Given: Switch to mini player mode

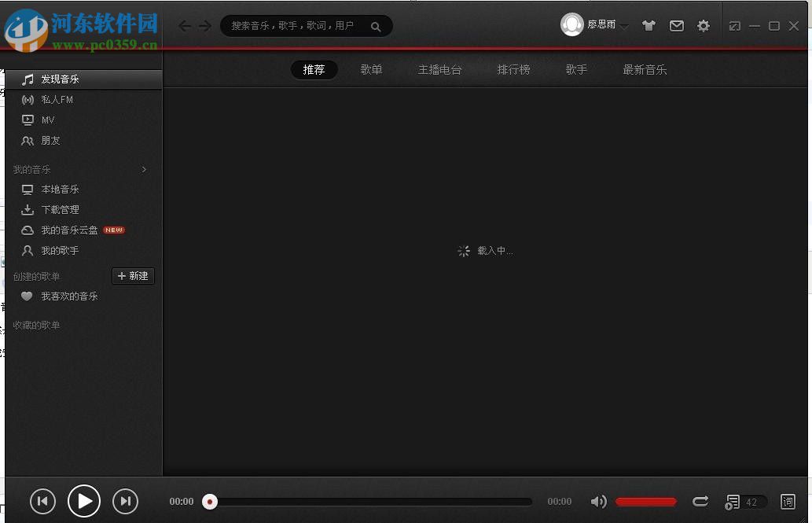Looking at the screenshot, I should coord(734,25).
